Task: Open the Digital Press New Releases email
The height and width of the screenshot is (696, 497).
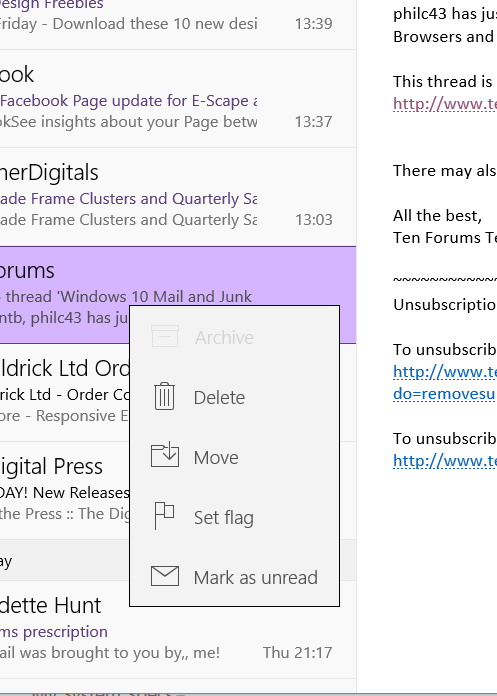Action: [x=64, y=490]
